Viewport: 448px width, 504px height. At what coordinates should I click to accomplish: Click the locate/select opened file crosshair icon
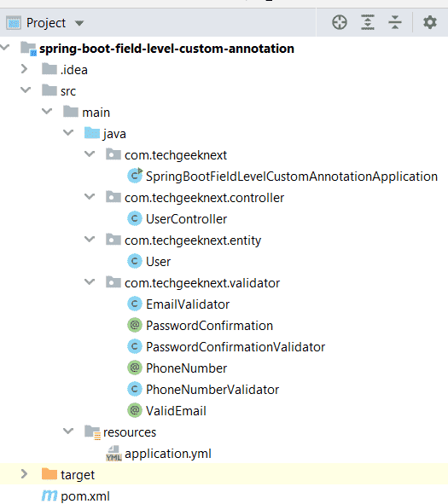340,22
